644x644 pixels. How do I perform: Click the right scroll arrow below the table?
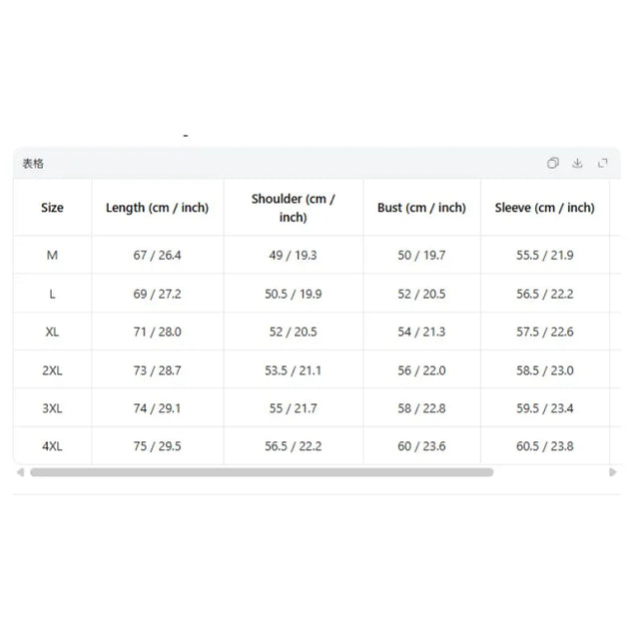pos(613,472)
